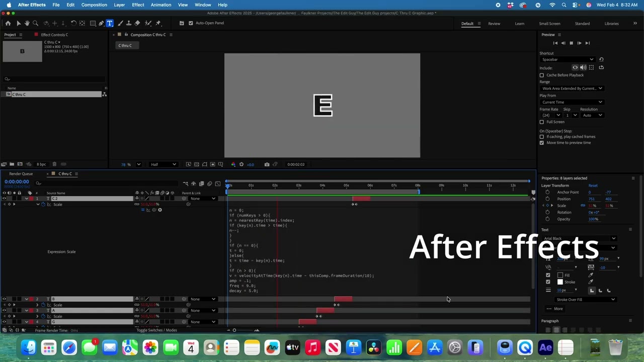Click the current time indicator in timeline ruler
Viewport: 644px width, 362px height.
(228, 186)
